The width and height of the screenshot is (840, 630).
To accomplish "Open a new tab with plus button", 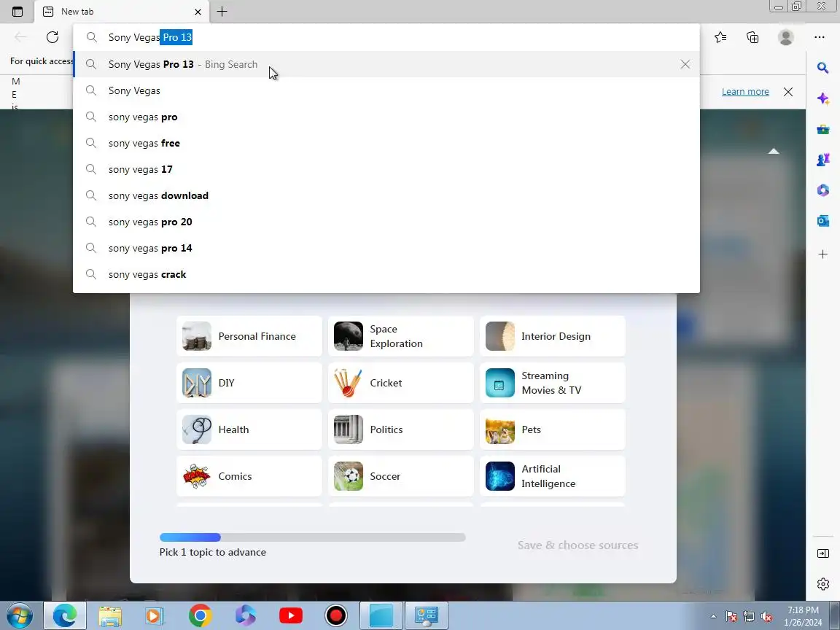I will pos(222,11).
